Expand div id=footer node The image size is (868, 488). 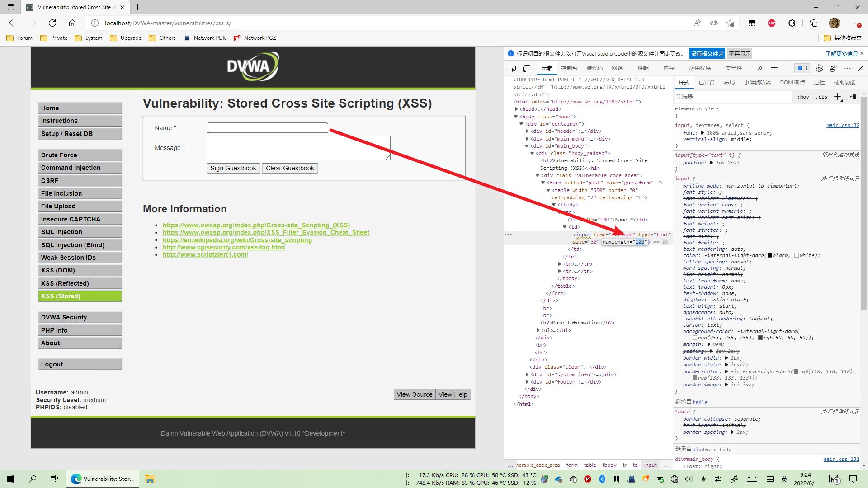click(527, 382)
